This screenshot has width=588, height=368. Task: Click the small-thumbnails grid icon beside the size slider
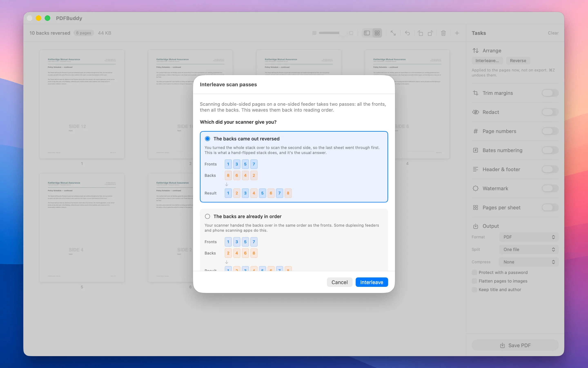(314, 33)
